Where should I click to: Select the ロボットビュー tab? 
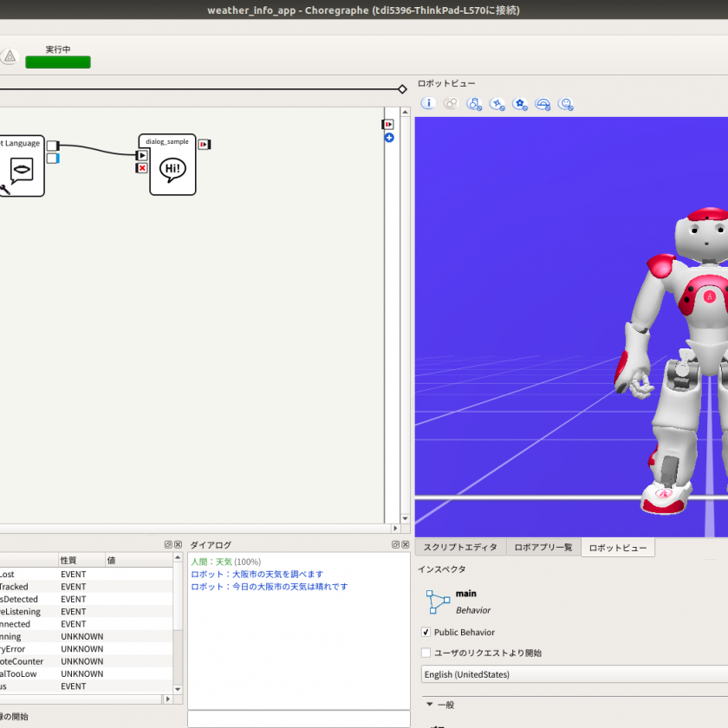(618, 548)
